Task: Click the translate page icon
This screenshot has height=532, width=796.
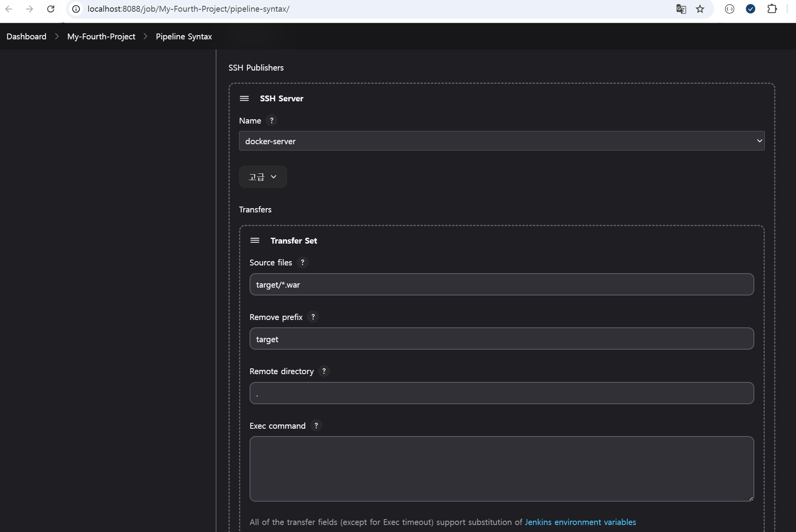Action: [681, 9]
